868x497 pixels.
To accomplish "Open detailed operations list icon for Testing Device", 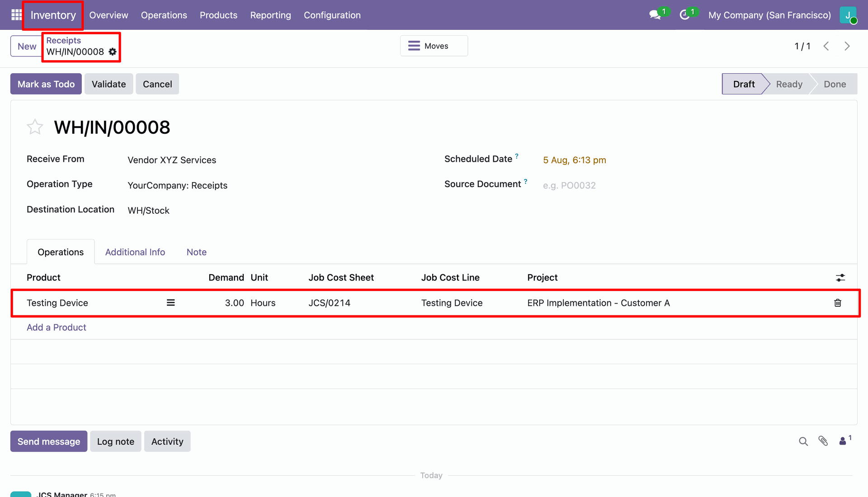I will click(171, 303).
